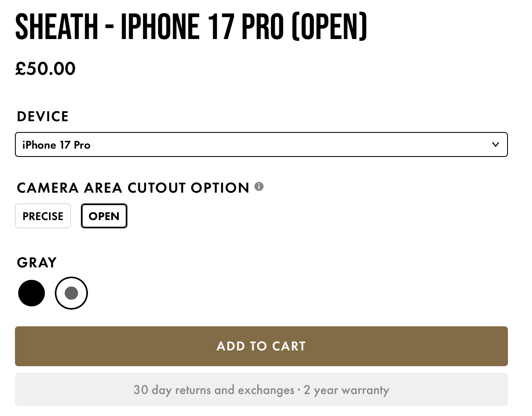The height and width of the screenshot is (416, 532).
Task: Select the black color swatch
Action: pyautogui.click(x=32, y=293)
